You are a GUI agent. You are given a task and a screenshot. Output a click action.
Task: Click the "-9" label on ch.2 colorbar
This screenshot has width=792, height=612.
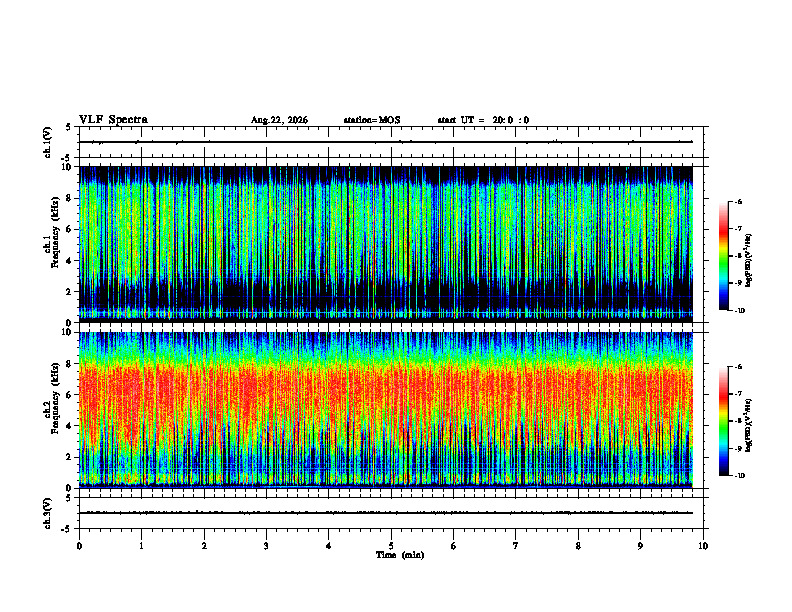coord(739,448)
